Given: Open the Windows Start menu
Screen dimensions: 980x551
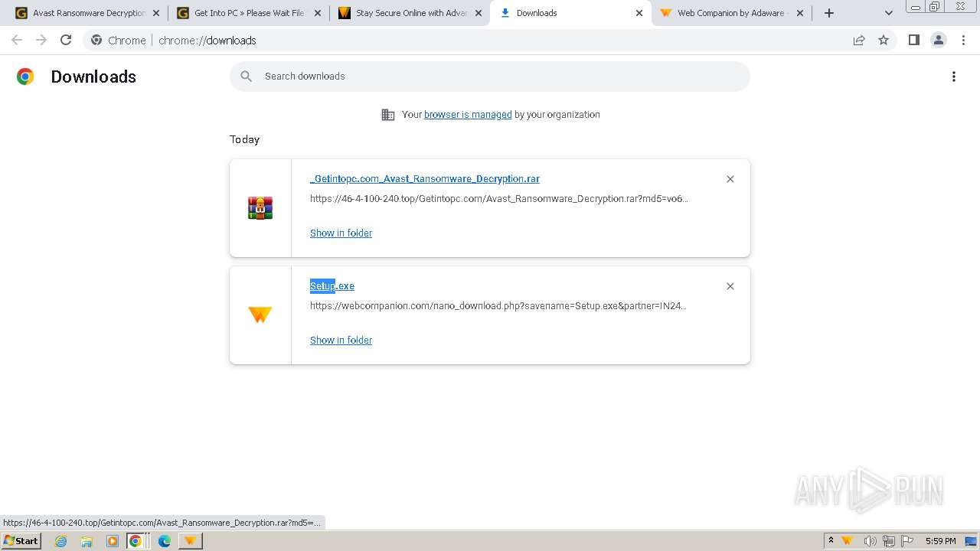Looking at the screenshot, I should (x=21, y=541).
